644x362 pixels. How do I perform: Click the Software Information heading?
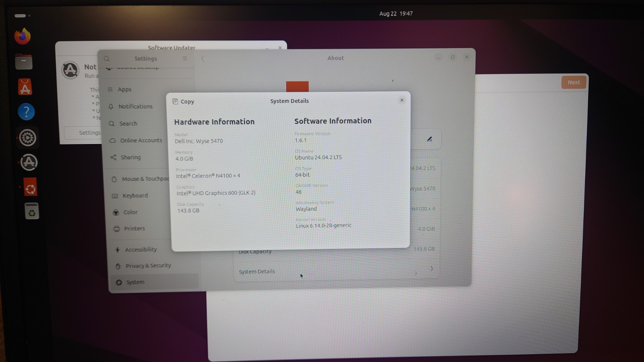pos(333,121)
